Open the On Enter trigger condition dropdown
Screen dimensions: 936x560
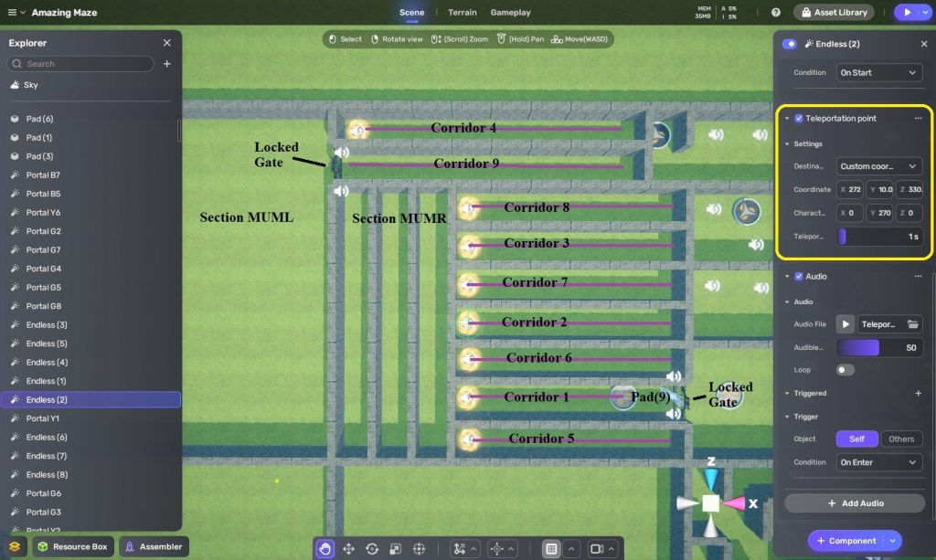878,462
